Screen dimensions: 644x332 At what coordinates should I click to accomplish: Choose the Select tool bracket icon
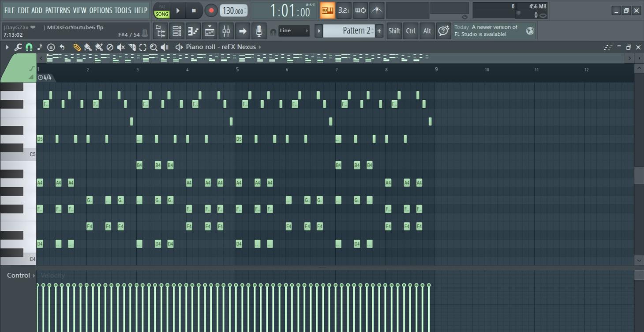coord(143,47)
